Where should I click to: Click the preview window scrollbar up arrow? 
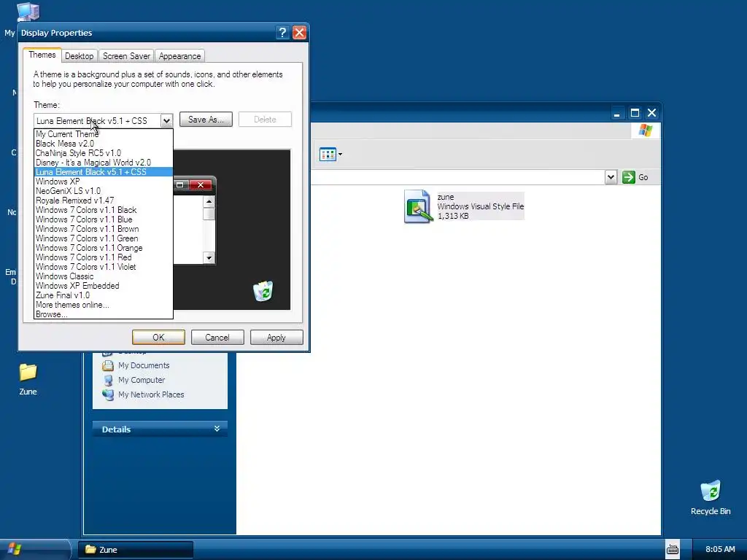click(209, 202)
